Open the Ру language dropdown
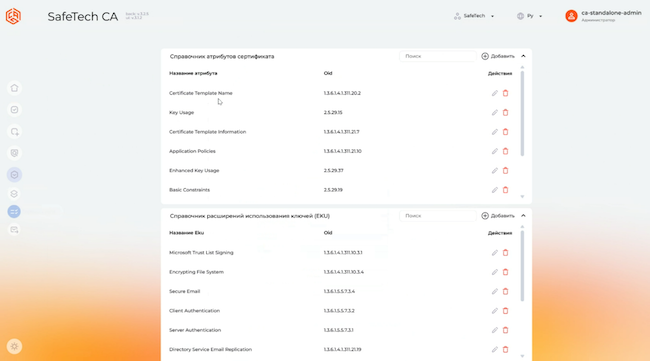 click(x=529, y=16)
